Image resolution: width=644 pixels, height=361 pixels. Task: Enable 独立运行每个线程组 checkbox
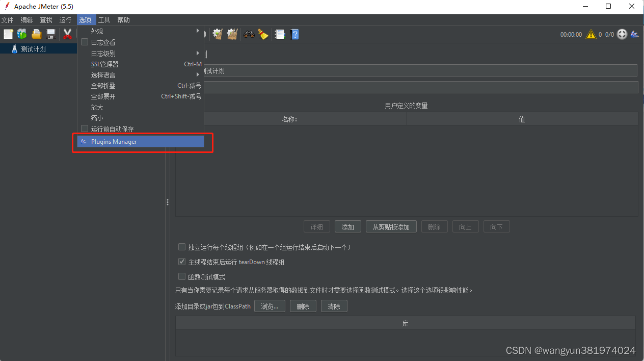coord(182,247)
